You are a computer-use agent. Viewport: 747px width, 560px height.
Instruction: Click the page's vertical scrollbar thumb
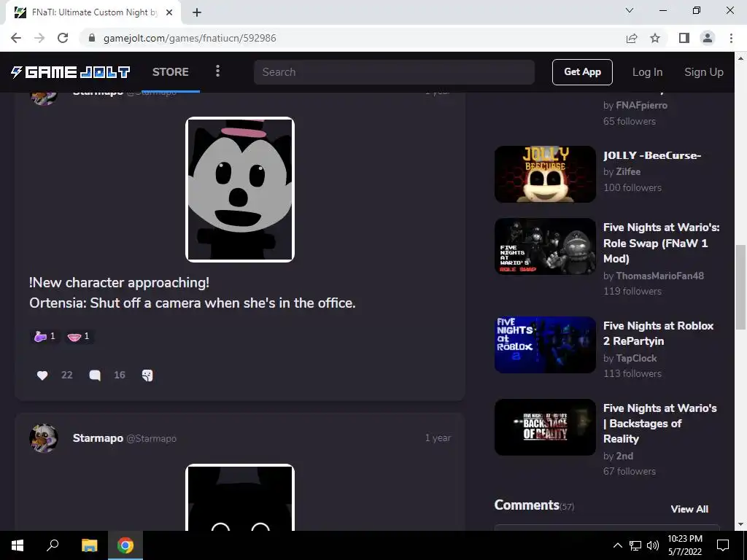[740, 287]
